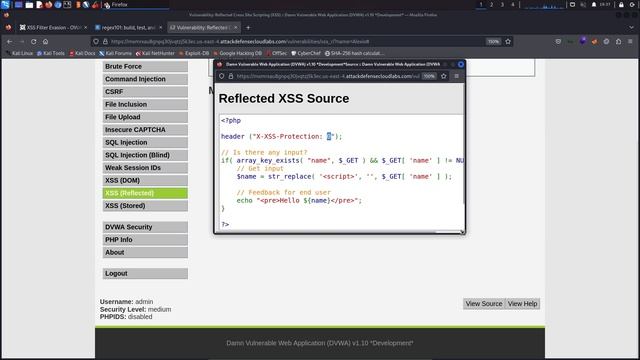The width and height of the screenshot is (640, 360).
Task: Go to the Firefox home page icon
Action: point(45,42)
